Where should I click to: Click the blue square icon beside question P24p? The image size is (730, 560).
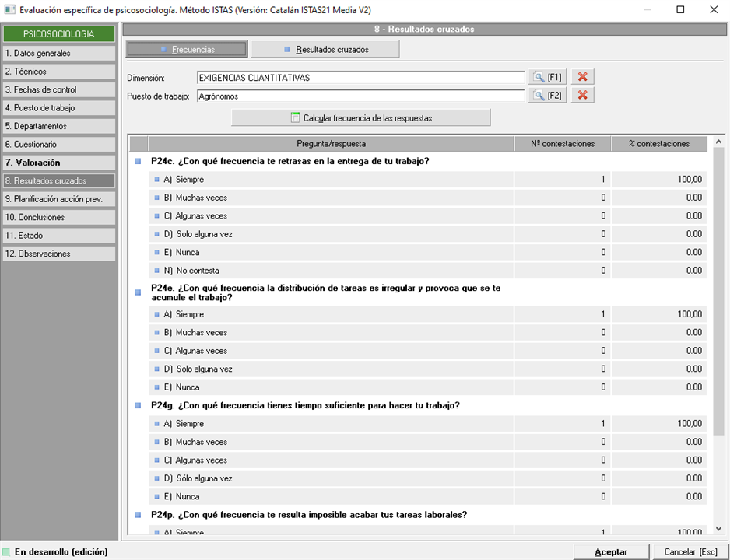click(139, 515)
